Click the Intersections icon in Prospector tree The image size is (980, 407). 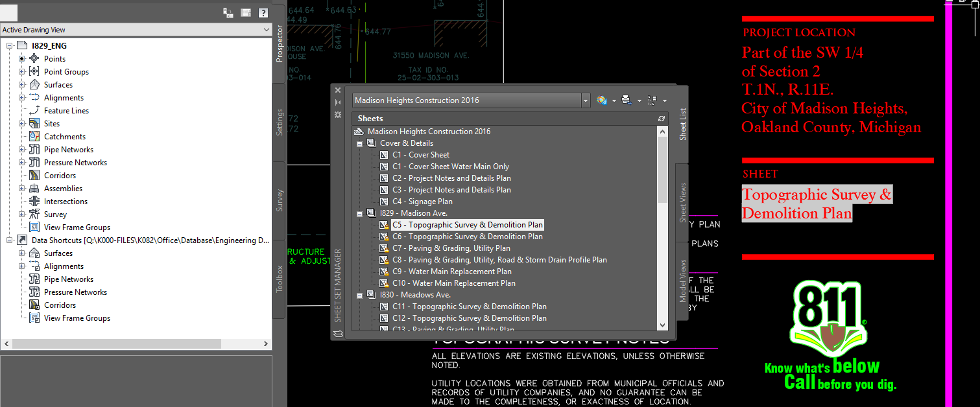click(34, 202)
